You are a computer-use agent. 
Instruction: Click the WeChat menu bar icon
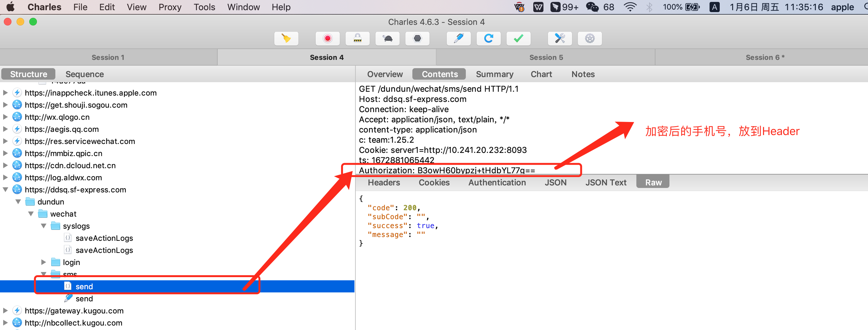pyautogui.click(x=592, y=7)
